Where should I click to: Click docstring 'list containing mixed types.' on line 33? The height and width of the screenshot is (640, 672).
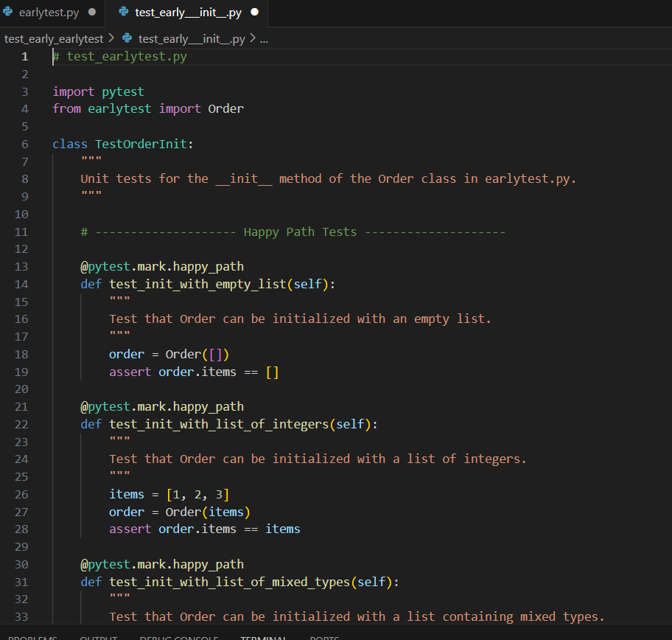click(x=505, y=617)
